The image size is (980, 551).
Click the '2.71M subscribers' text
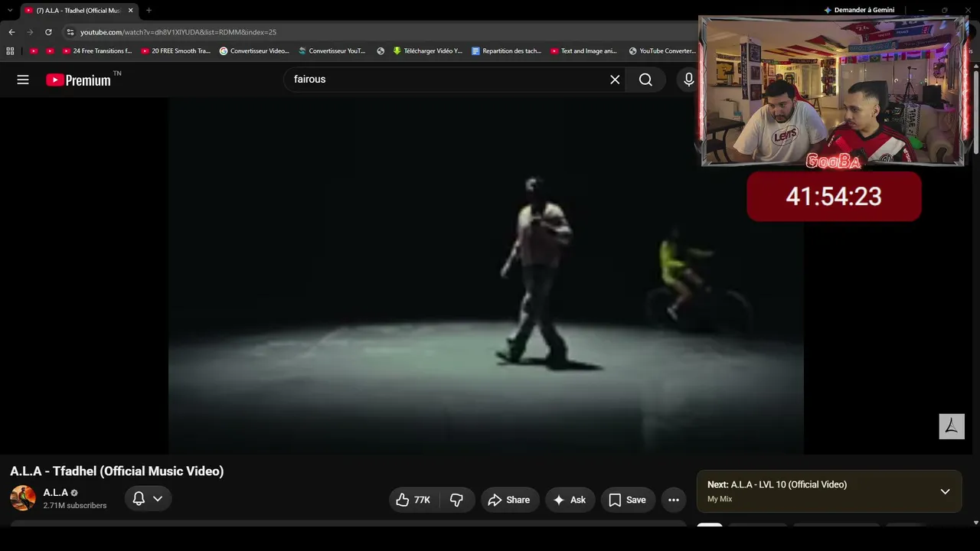[x=75, y=506]
